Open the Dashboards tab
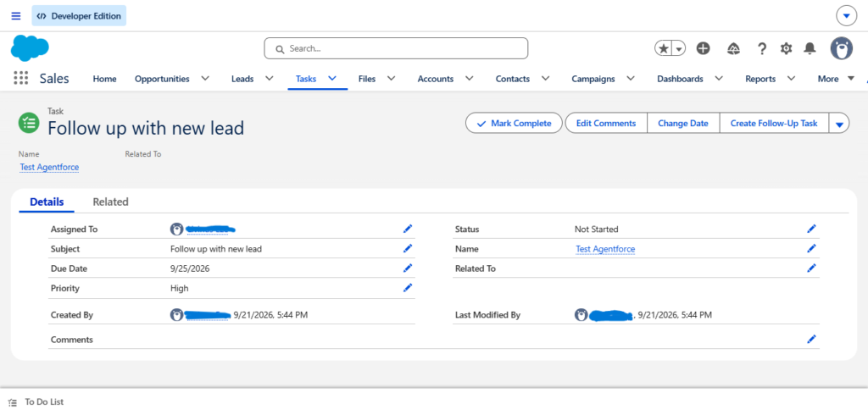 (680, 79)
